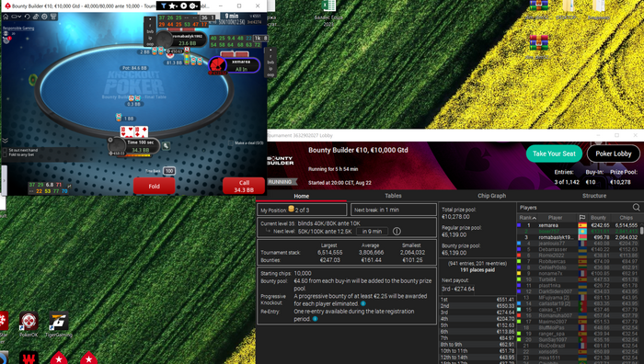644x364 pixels.
Task: Open PokerOK desktop shortcut
Action: point(29,324)
